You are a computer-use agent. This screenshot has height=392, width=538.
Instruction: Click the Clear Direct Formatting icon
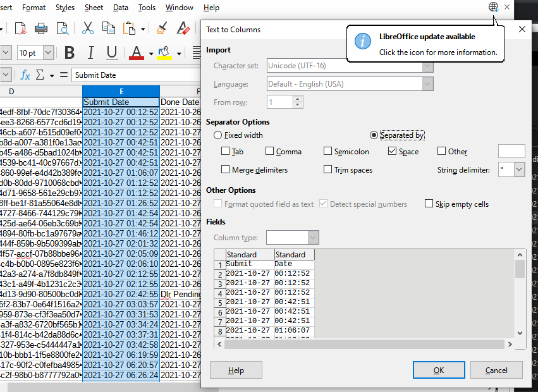pos(183,28)
